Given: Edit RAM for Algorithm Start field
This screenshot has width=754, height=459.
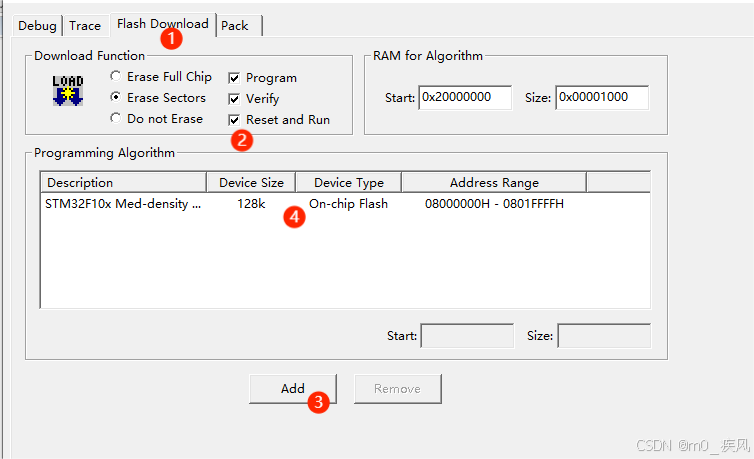Looking at the screenshot, I should 465,98.
